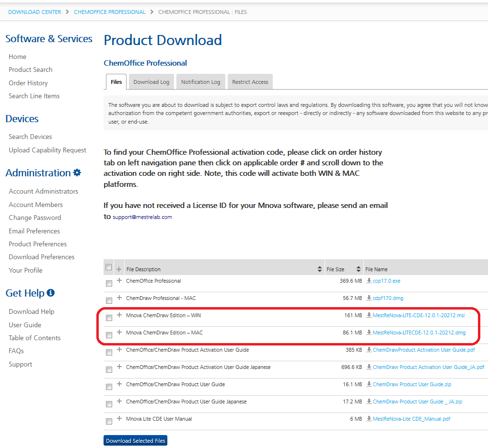The image size is (488, 448).
Task: Expand the Activation User Guide Japanese row
Action: pyautogui.click(x=119, y=367)
